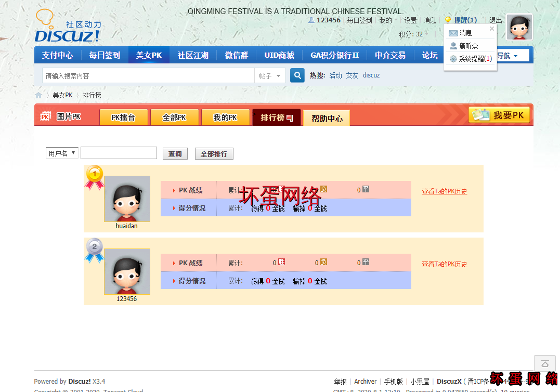The image size is (560, 392).
Task: Expand the 我的 dropdown menu
Action: [388, 20]
